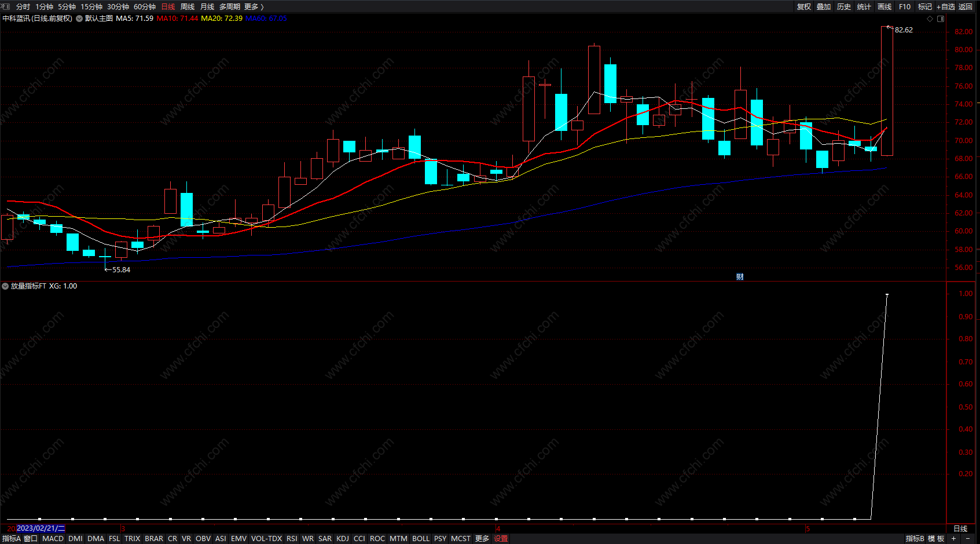Click the 复权 adjustment button
Viewport: 980px width, 544px height.
[804, 7]
